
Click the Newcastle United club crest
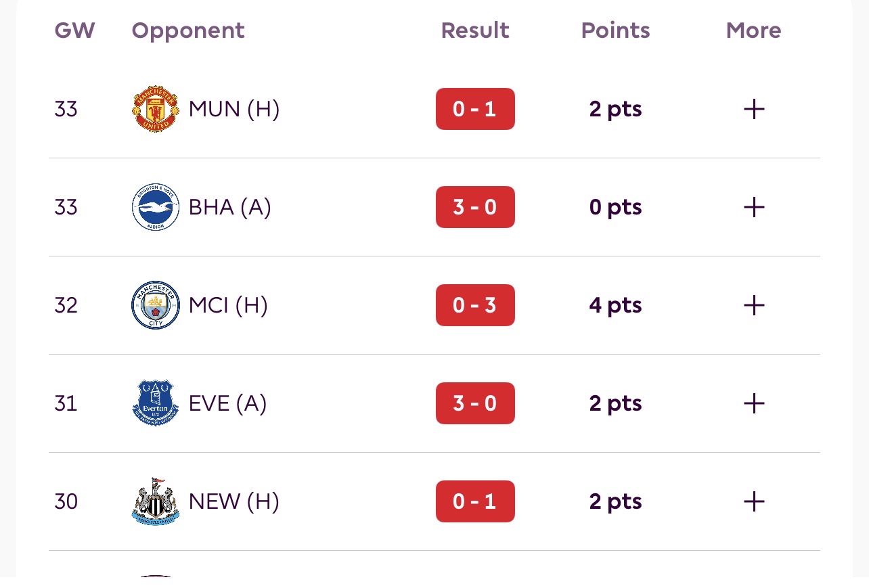click(x=156, y=501)
